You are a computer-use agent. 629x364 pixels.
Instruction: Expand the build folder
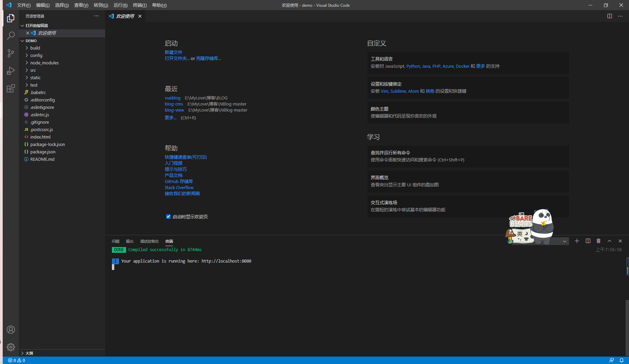[x=35, y=48]
